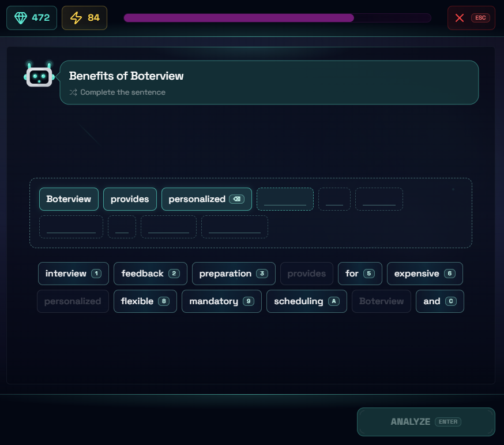Image resolution: width=504 pixels, height=445 pixels.
Task: Select the placed personalized chip
Action: 206,199
